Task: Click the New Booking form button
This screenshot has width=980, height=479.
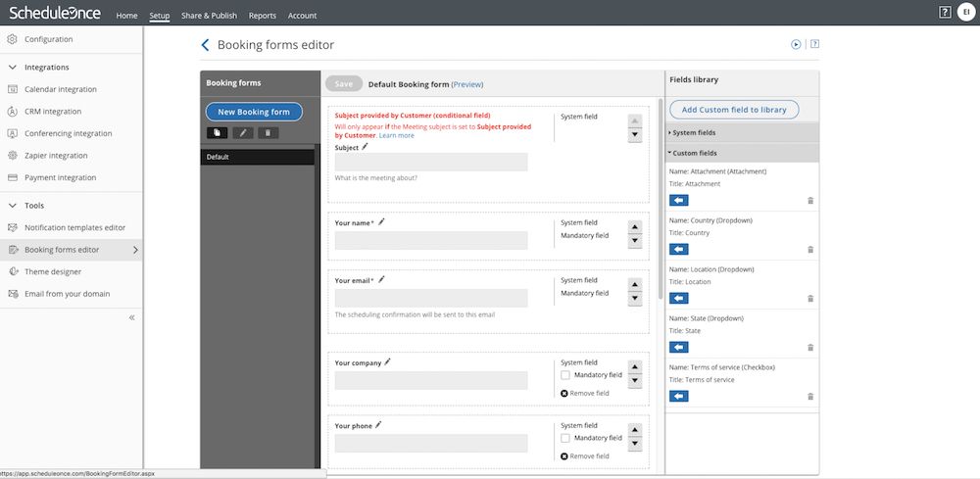Action: pyautogui.click(x=254, y=112)
